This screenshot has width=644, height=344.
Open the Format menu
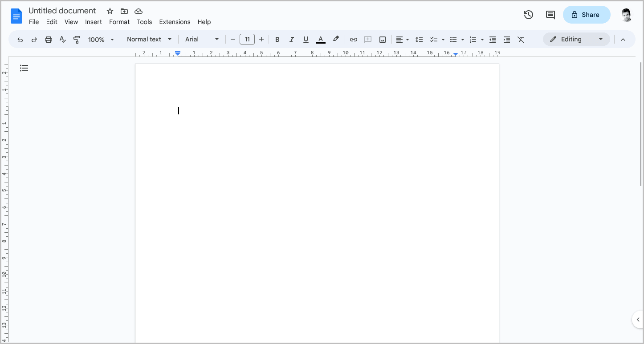coord(119,22)
